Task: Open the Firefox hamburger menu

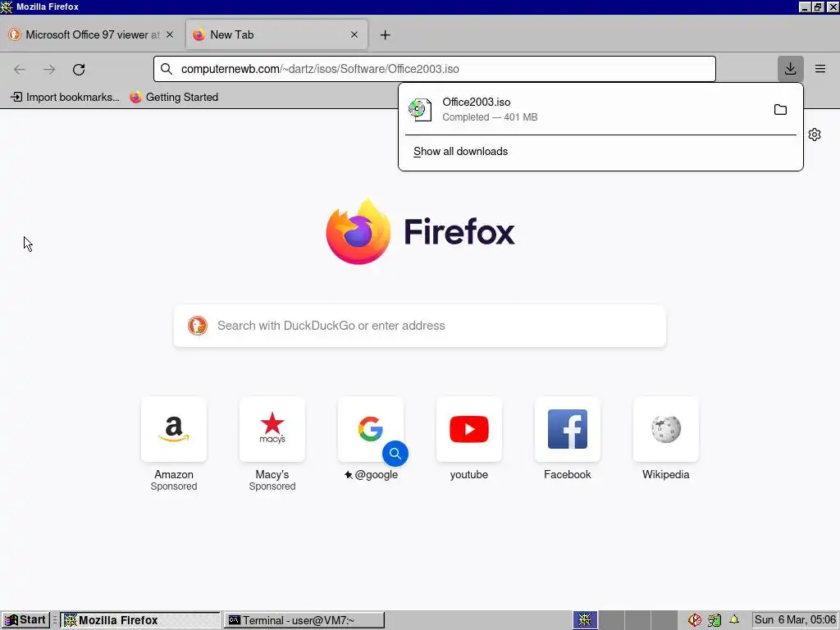Action: tap(820, 69)
